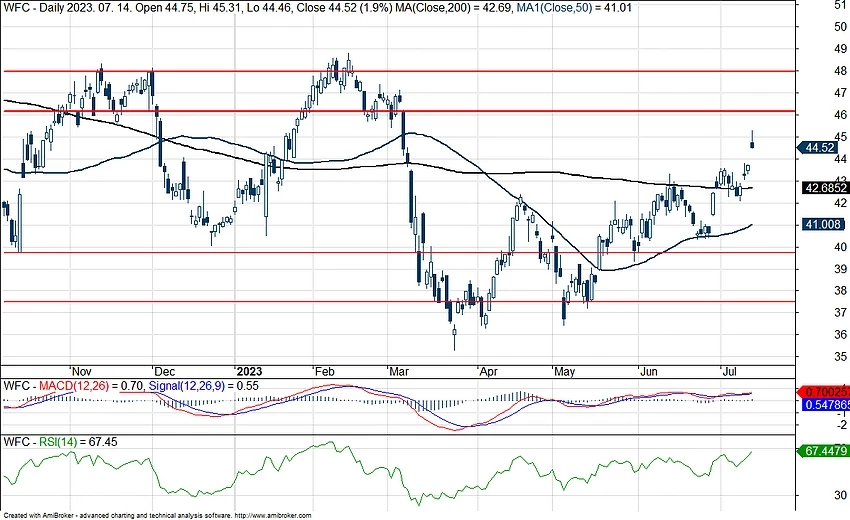
Task: Click the 35 price level on axis
Action: tap(840, 357)
